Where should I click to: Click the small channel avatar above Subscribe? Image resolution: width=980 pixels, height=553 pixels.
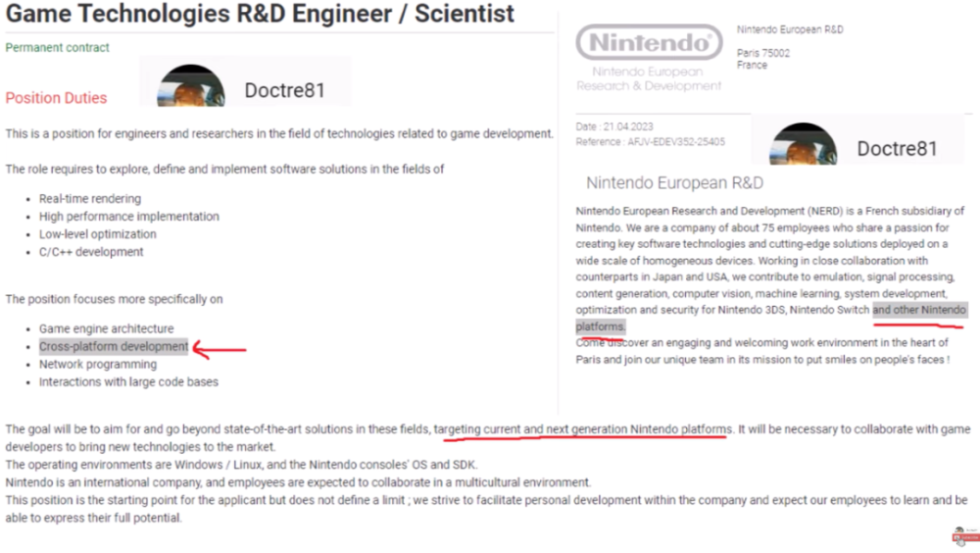click(959, 529)
